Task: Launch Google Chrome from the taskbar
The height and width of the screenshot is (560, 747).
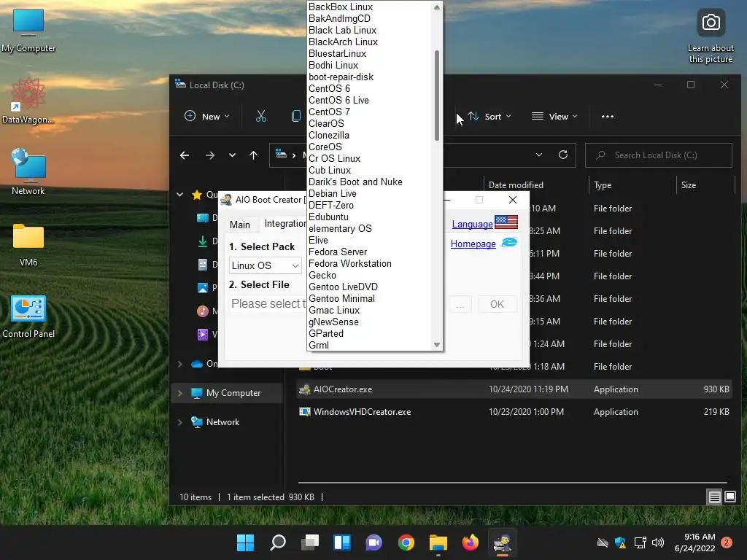Action: click(x=406, y=542)
